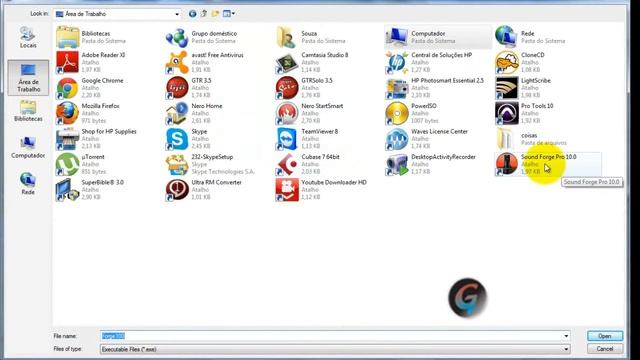Select the Adobe Reader XI shortcut

(91, 62)
